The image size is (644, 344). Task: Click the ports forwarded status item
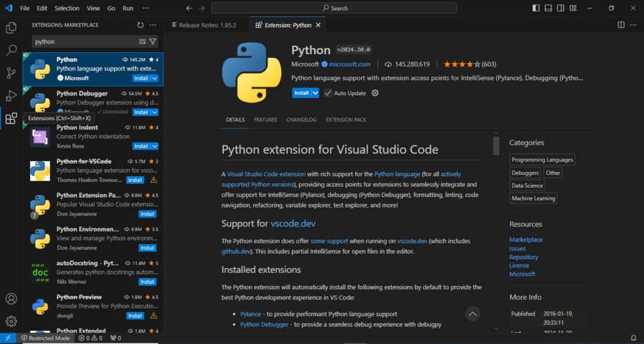point(116,338)
